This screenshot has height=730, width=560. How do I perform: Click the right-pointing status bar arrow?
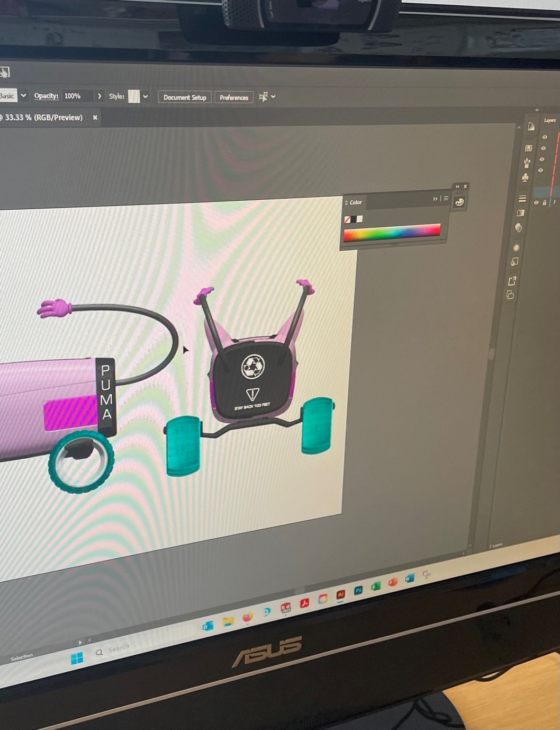click(x=80, y=642)
